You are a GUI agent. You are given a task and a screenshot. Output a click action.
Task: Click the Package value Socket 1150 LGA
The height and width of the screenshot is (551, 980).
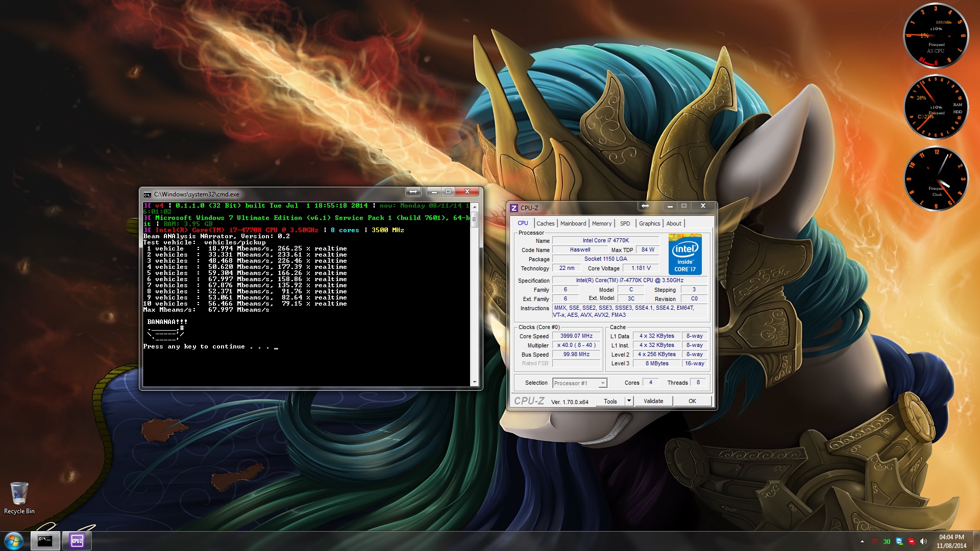tap(606, 259)
